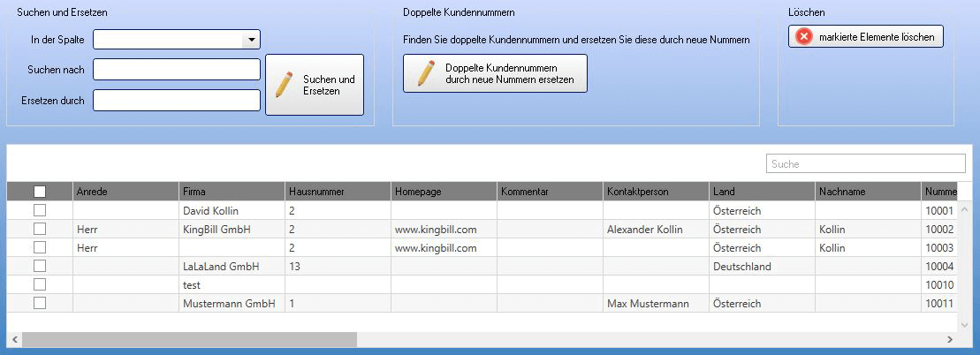Click pencil icon for Doppelte Kundennummern ersetzen

click(427, 73)
